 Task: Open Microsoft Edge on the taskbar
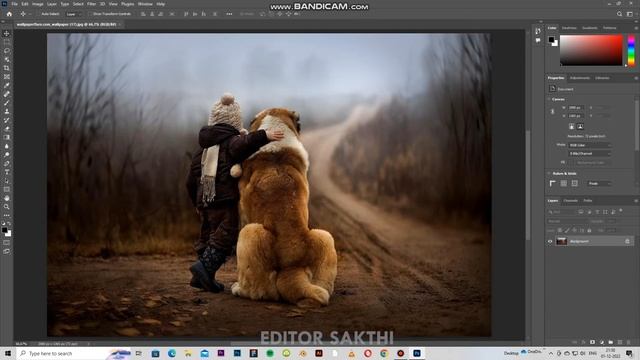172,353
